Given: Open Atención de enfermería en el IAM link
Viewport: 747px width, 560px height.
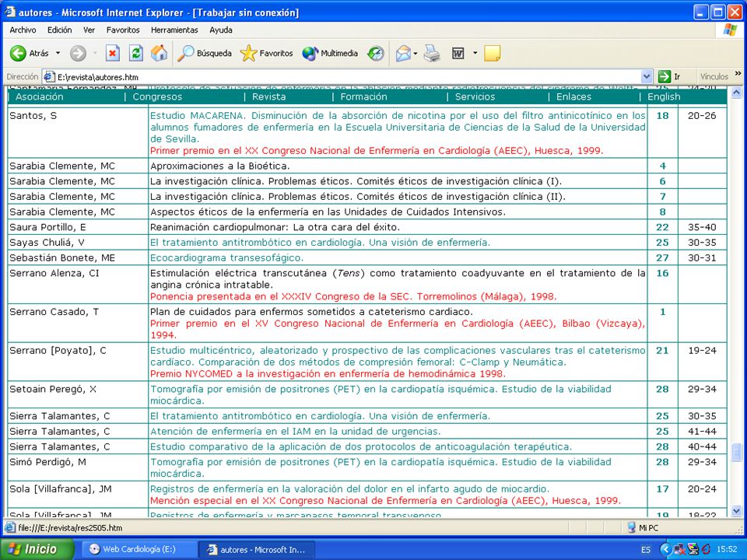Looking at the screenshot, I should [296, 432].
